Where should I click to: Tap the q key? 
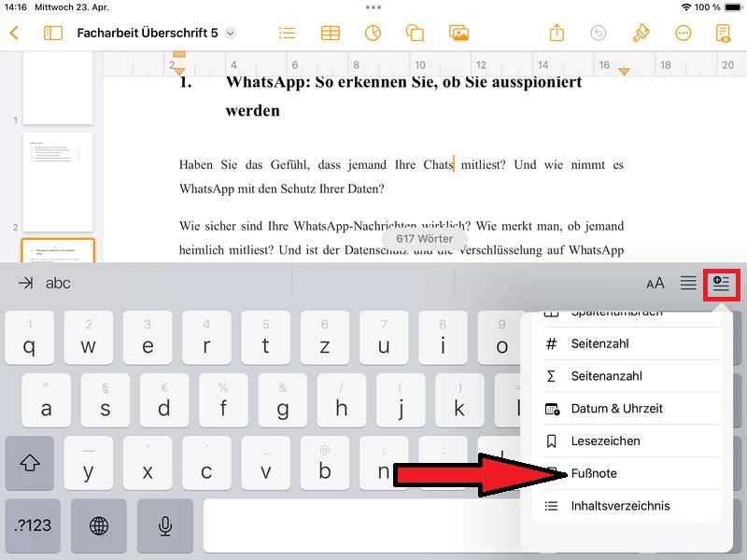pos(30,338)
